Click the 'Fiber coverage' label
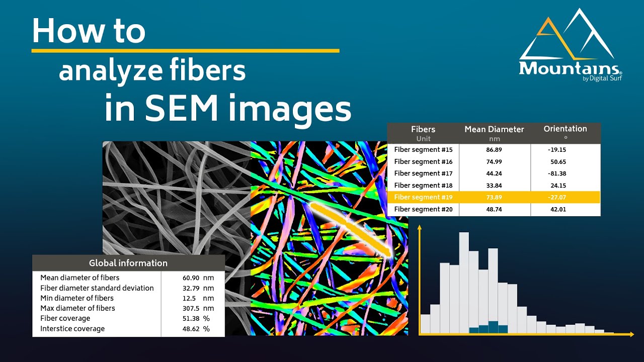Viewport: 644px width, 362px height. [x=65, y=318]
